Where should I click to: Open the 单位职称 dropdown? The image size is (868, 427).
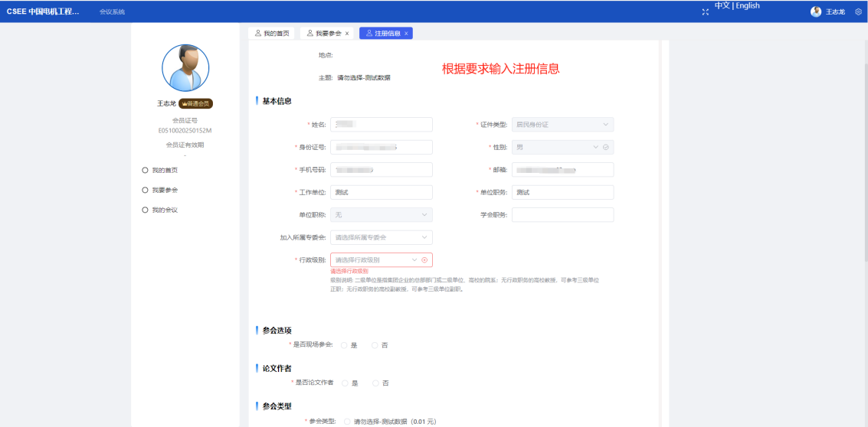[381, 215]
